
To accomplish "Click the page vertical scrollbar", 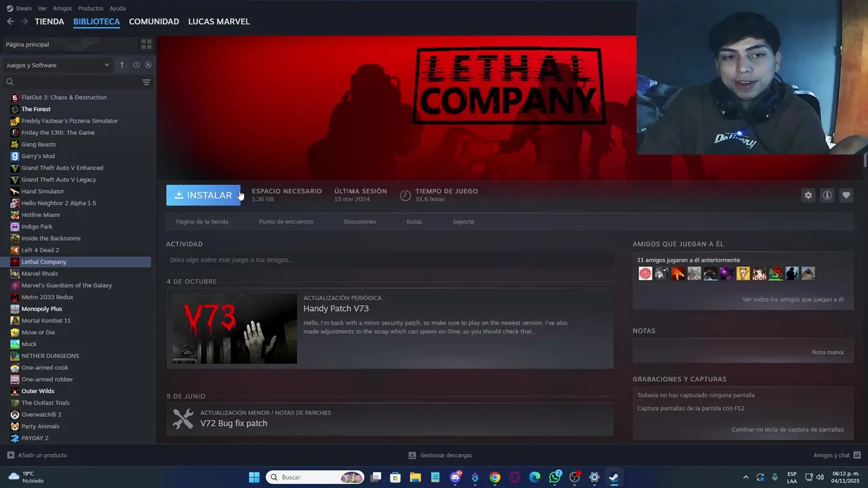I will [865, 161].
